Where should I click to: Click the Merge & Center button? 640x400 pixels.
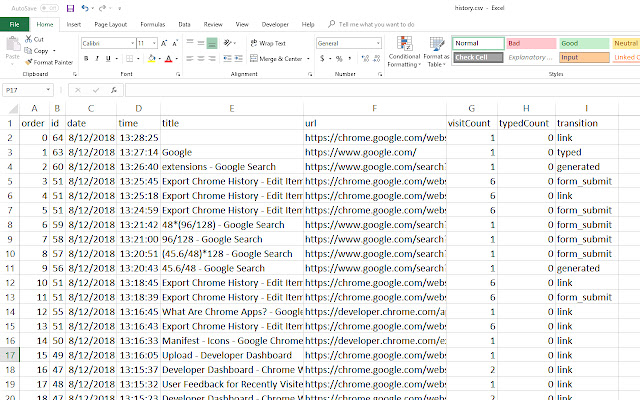(x=274, y=59)
